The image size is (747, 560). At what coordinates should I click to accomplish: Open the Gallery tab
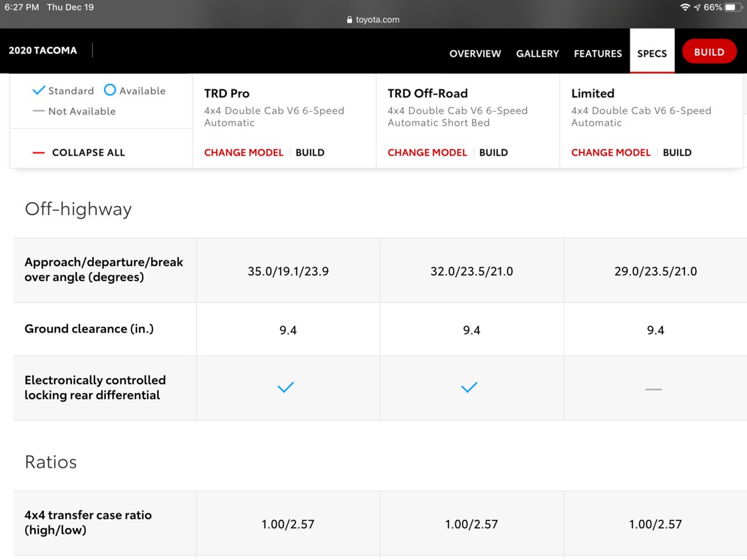pos(537,54)
